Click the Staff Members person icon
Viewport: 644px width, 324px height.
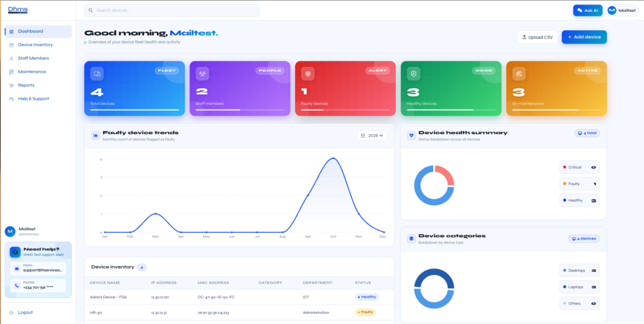point(11,59)
